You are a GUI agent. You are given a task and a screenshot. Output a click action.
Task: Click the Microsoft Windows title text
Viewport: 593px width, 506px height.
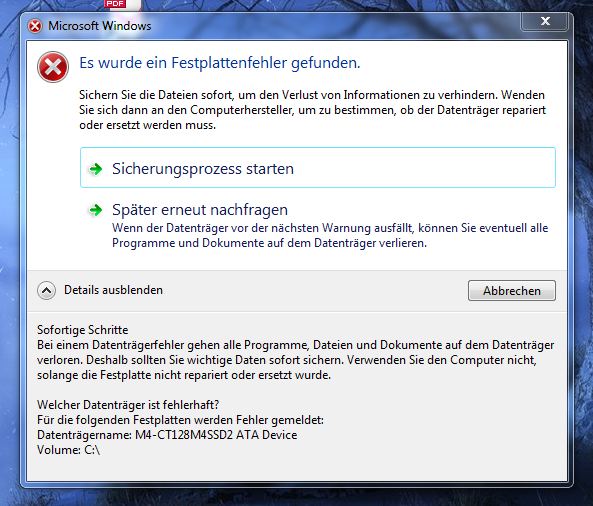pyautogui.click(x=100, y=26)
